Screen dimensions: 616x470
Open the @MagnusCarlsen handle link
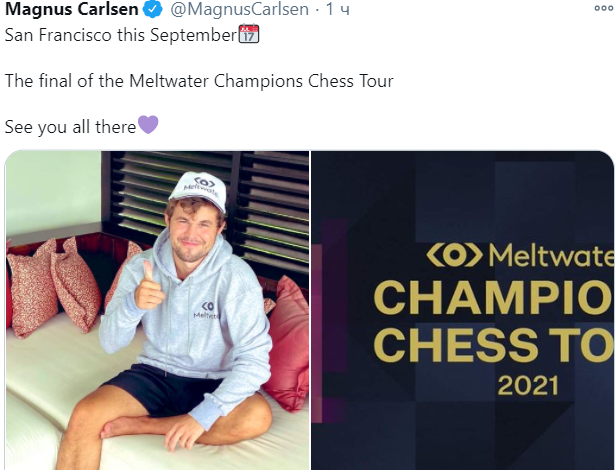[234, 11]
